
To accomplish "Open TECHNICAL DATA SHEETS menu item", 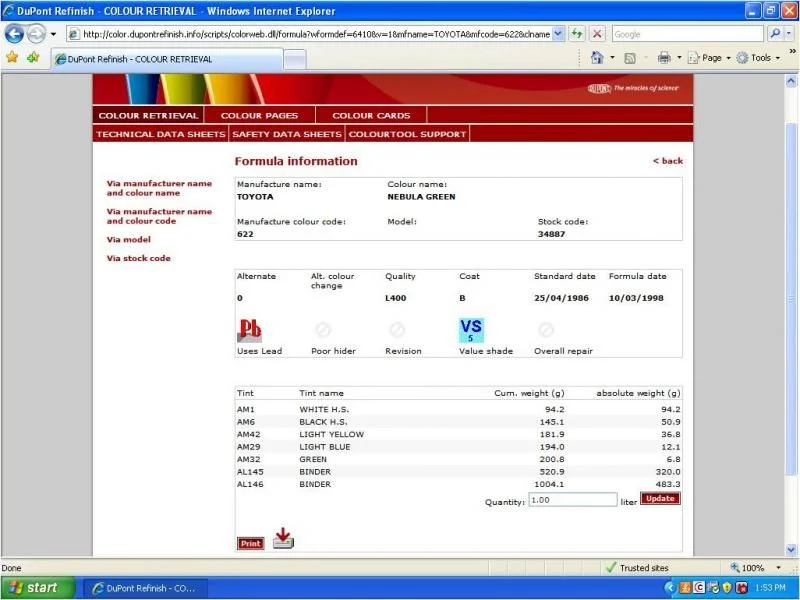I will click(160, 134).
